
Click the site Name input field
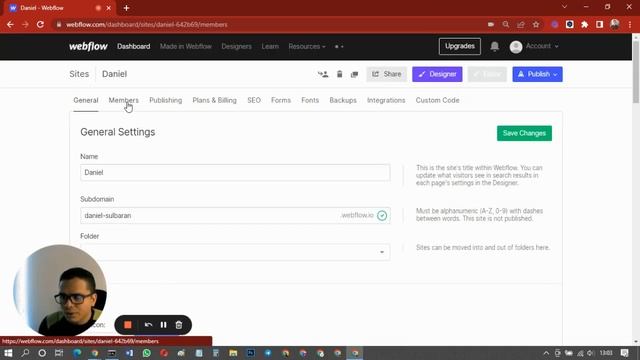235,173
